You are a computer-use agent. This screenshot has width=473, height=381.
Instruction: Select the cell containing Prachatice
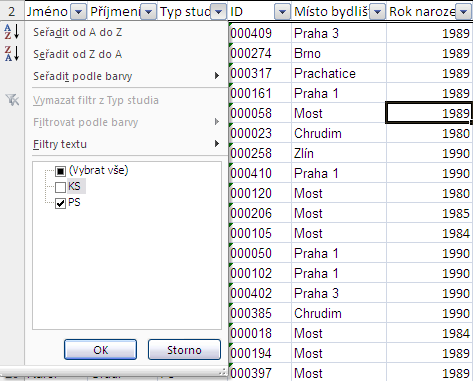(339, 73)
